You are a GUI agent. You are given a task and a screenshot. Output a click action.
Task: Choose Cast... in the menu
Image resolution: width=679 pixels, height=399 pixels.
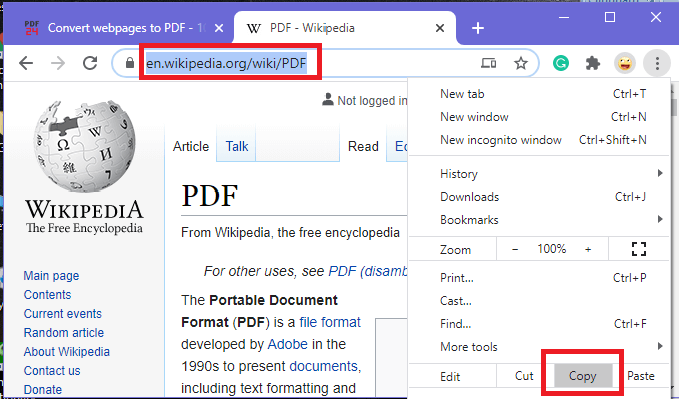(539, 301)
